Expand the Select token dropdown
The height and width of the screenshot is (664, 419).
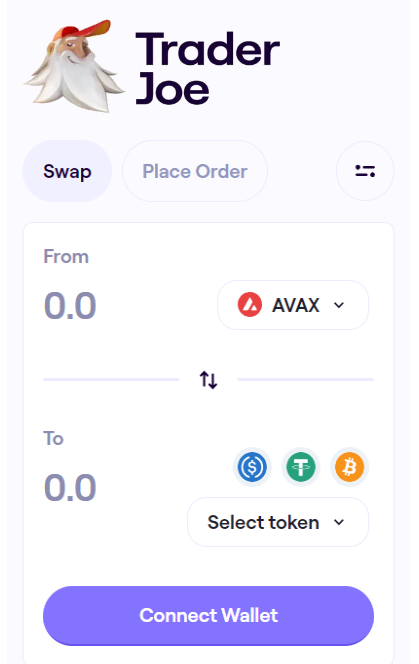pyautogui.click(x=278, y=522)
